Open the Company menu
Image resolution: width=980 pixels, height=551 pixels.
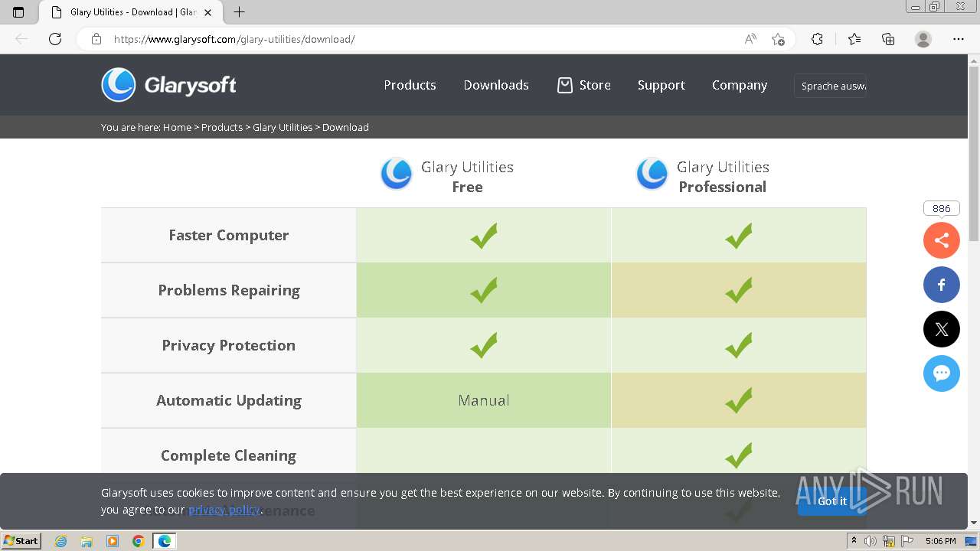pos(740,85)
